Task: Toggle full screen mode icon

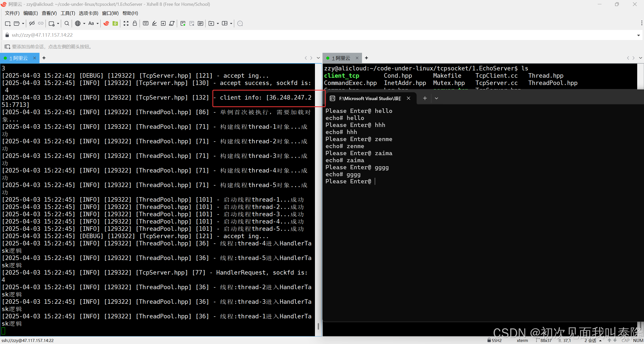Action: click(x=126, y=23)
